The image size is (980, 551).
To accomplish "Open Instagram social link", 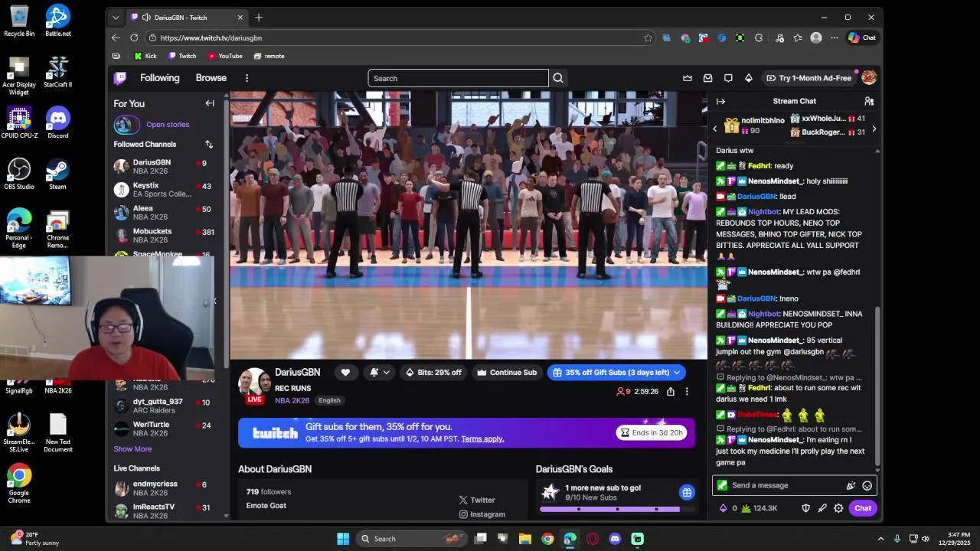I will coord(482,515).
